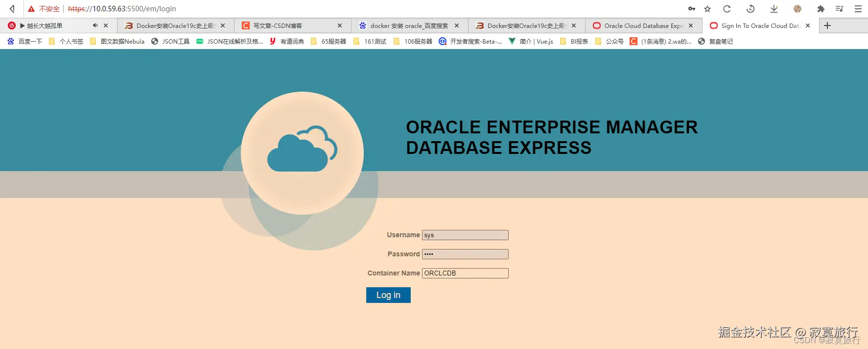Close the Sign In To Oracle Cloud tab
Image resolution: width=868 pixels, height=349 pixels.
tap(808, 25)
